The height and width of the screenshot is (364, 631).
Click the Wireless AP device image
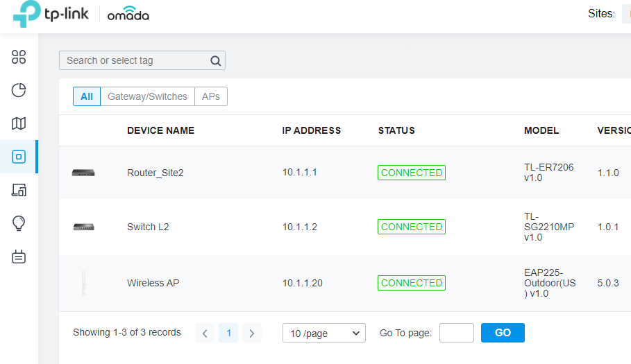(84, 283)
